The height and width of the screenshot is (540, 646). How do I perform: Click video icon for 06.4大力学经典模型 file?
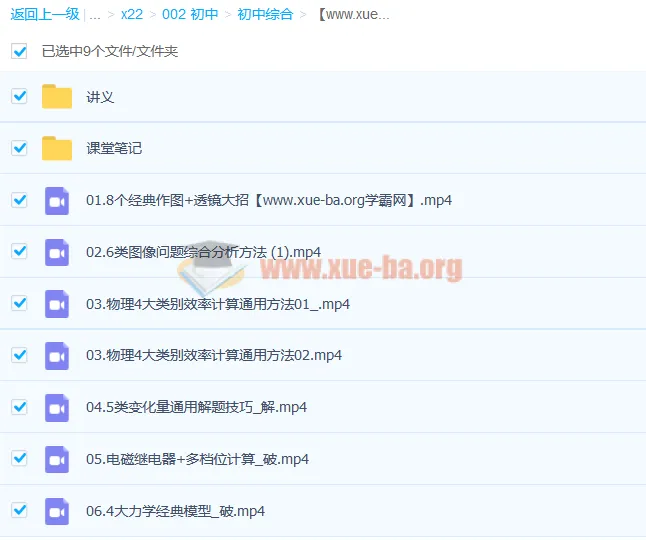(x=57, y=511)
